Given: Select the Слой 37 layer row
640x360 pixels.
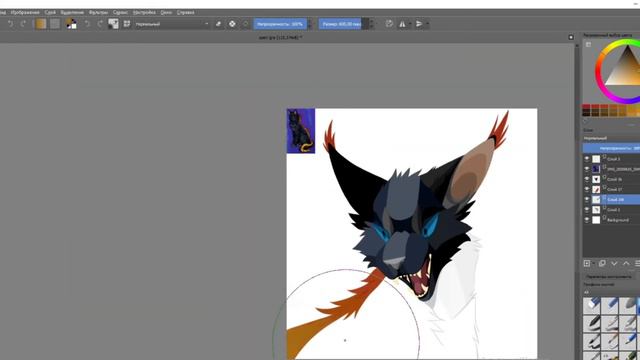Looking at the screenshot, I should click(611, 189).
